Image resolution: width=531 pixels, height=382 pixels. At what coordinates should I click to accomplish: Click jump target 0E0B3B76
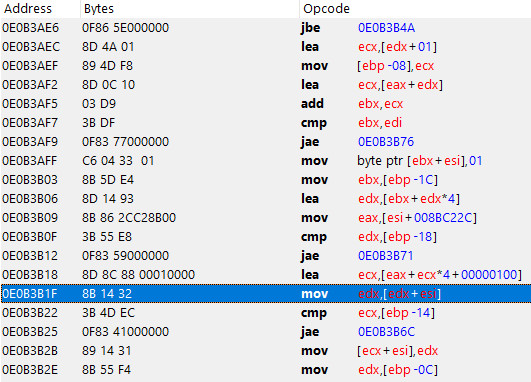[386, 142]
